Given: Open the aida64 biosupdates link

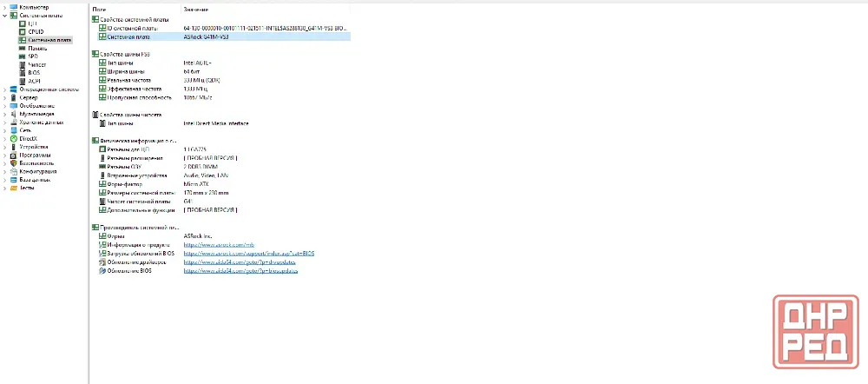Looking at the screenshot, I should [240, 271].
